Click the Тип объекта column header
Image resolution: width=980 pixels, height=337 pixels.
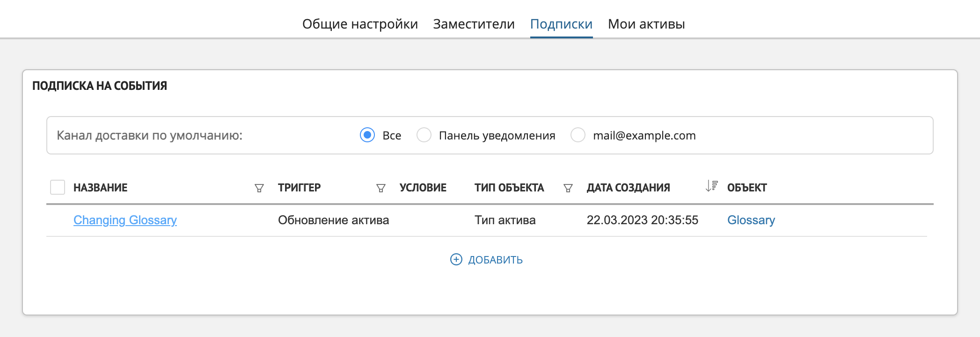509,188
